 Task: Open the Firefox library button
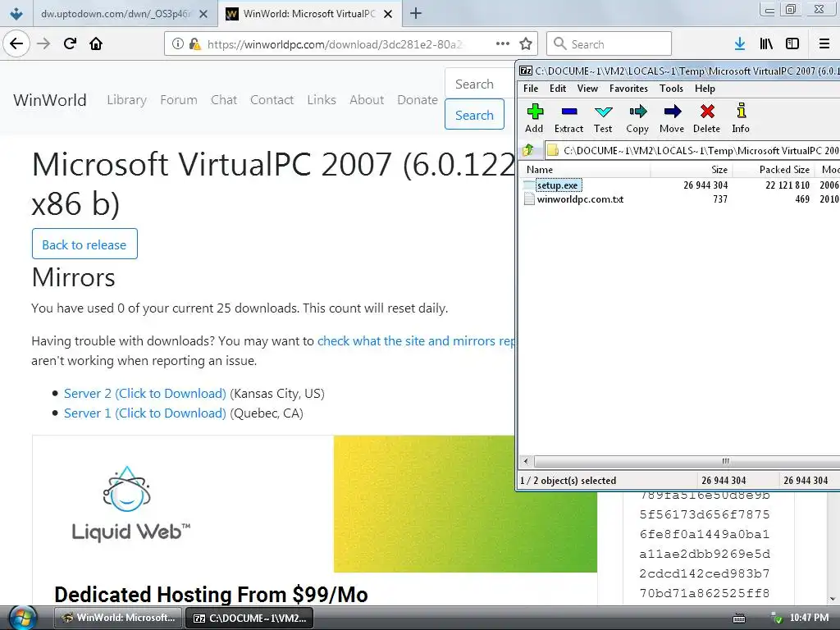click(766, 44)
